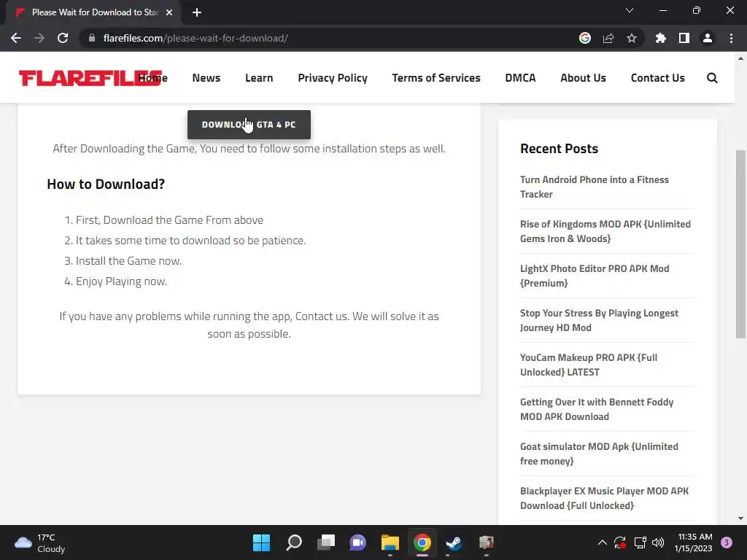Open the tab search chevron
747x560 pixels.
(x=630, y=10)
